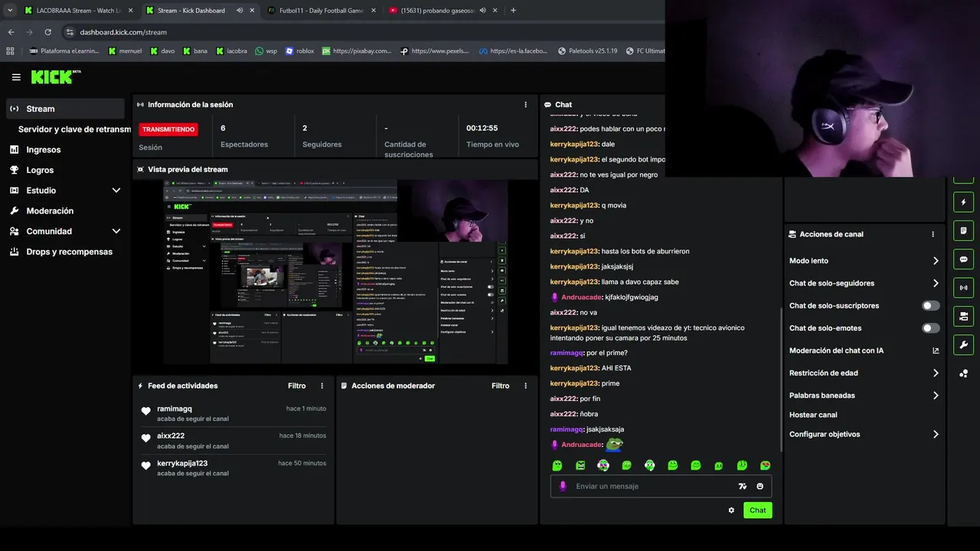Open the wsp WhatsApp bookmark
The height and width of the screenshot is (551, 980).
266,51
